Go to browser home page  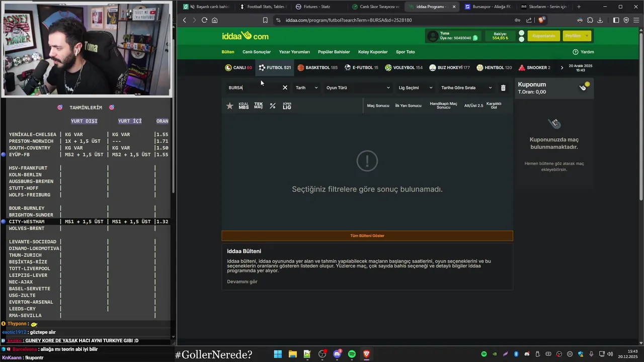215,20
